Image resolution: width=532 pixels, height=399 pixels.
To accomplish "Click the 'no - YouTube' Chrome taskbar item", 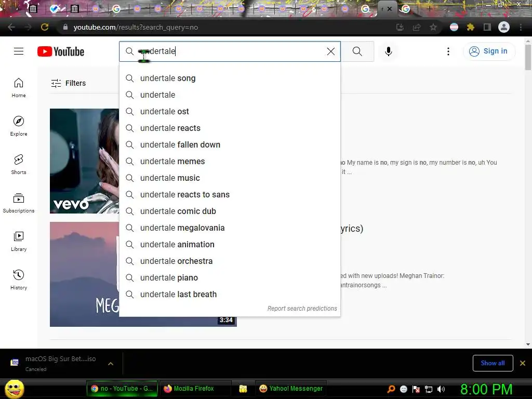I will pyautogui.click(x=123, y=389).
